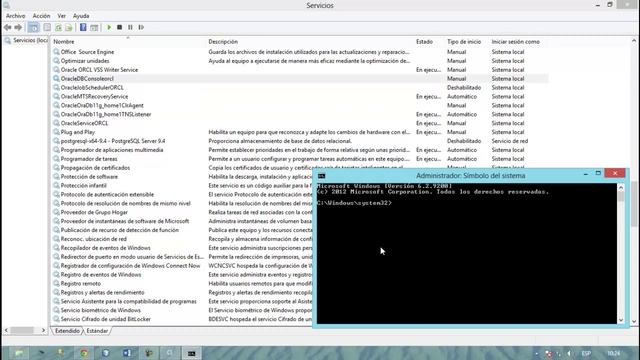Click the Refresh toolbar icon
Image resolution: width=640 pixels, height=360 pixels.
pos(58,27)
